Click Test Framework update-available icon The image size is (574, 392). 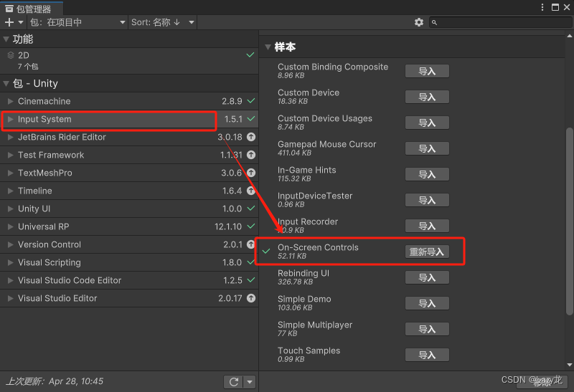click(x=250, y=155)
